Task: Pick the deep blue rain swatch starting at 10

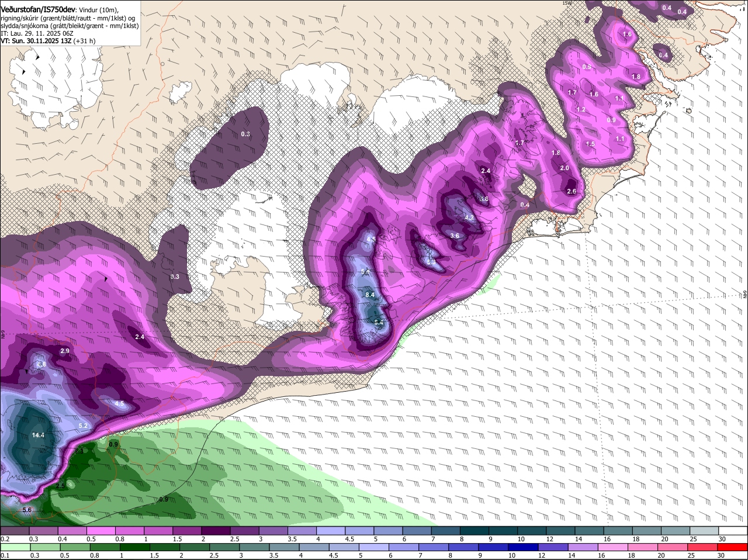Action: (x=524, y=547)
